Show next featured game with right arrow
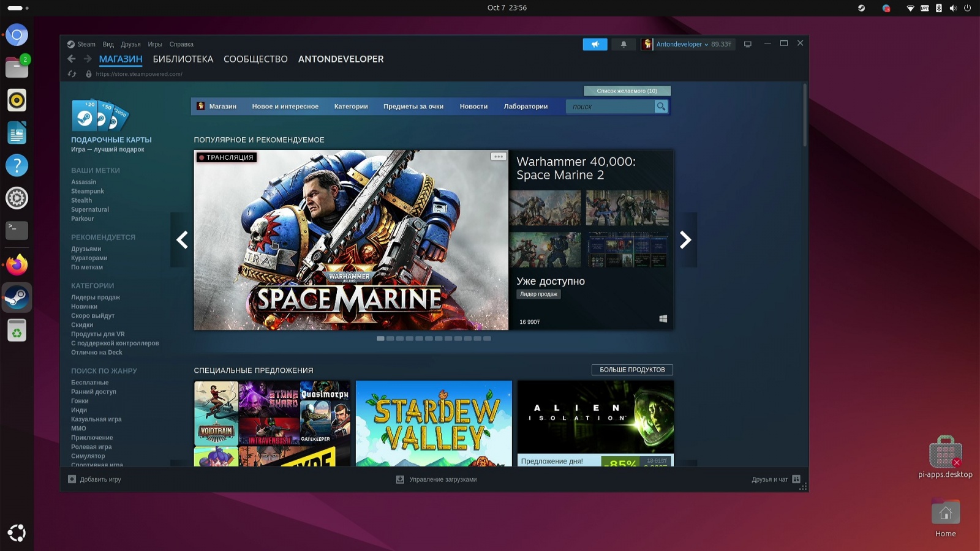Image resolution: width=980 pixels, height=551 pixels. pyautogui.click(x=685, y=239)
